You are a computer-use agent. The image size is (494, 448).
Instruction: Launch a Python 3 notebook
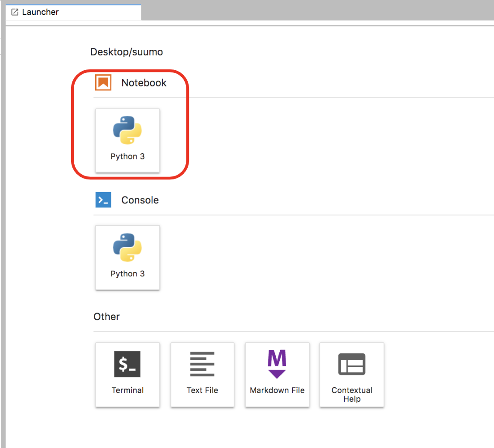point(127,140)
